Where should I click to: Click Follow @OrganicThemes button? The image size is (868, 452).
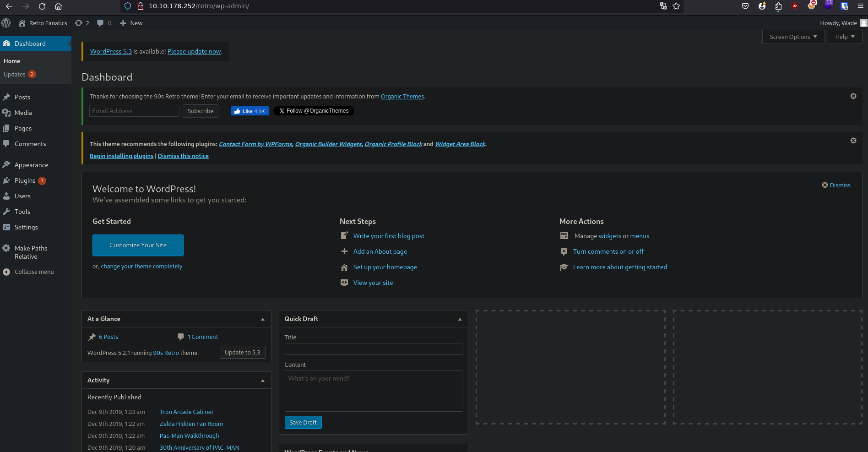(x=314, y=111)
